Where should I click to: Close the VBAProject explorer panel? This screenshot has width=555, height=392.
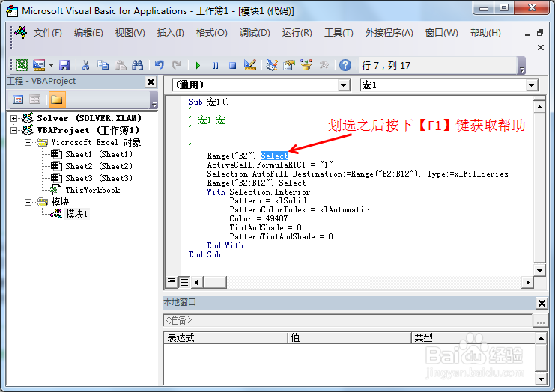tap(151, 82)
